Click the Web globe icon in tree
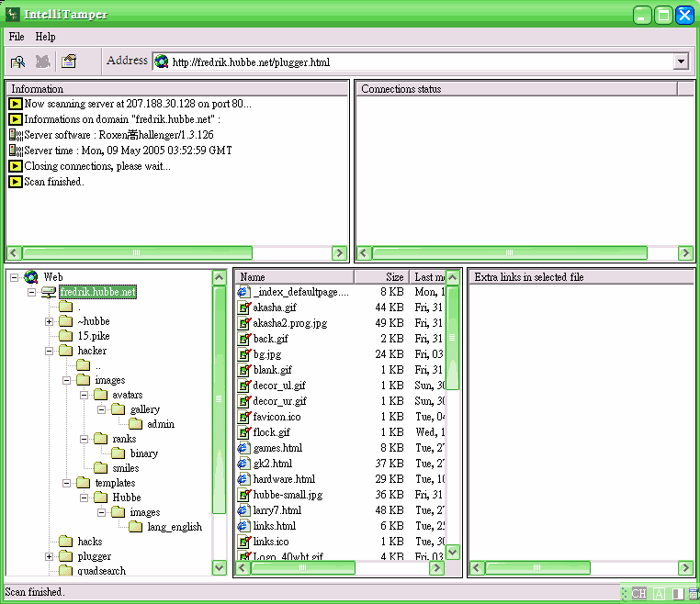Image resolution: width=700 pixels, height=604 pixels. 32,277
